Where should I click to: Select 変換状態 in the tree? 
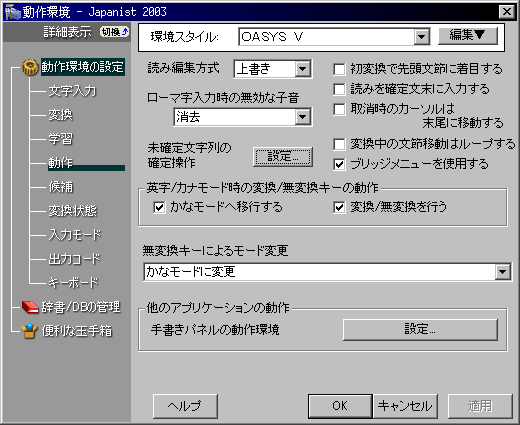point(72,211)
